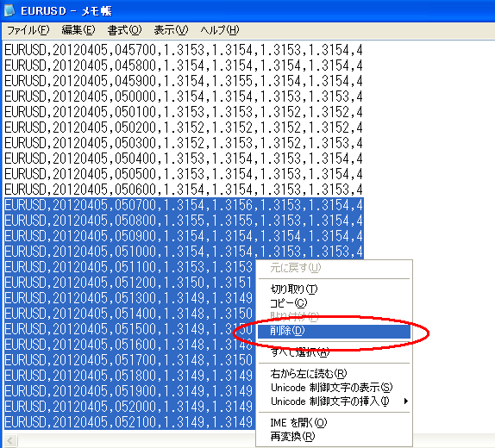
Task: Click selected line with time 050900
Action: (x=184, y=236)
